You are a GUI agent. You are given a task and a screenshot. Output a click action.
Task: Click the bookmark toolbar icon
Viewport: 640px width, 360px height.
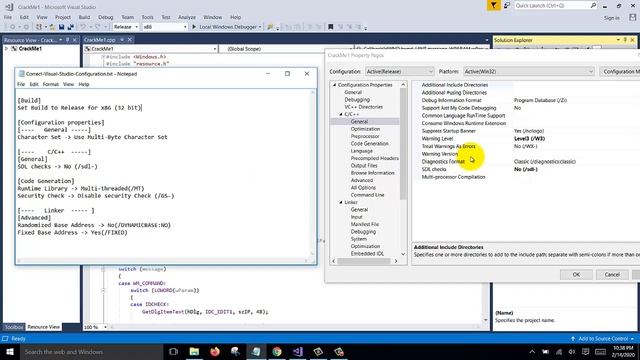331,27
